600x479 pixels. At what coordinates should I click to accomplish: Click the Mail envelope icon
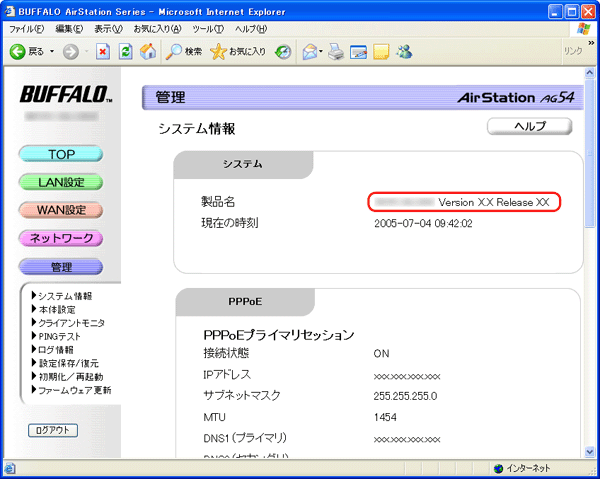click(x=310, y=52)
